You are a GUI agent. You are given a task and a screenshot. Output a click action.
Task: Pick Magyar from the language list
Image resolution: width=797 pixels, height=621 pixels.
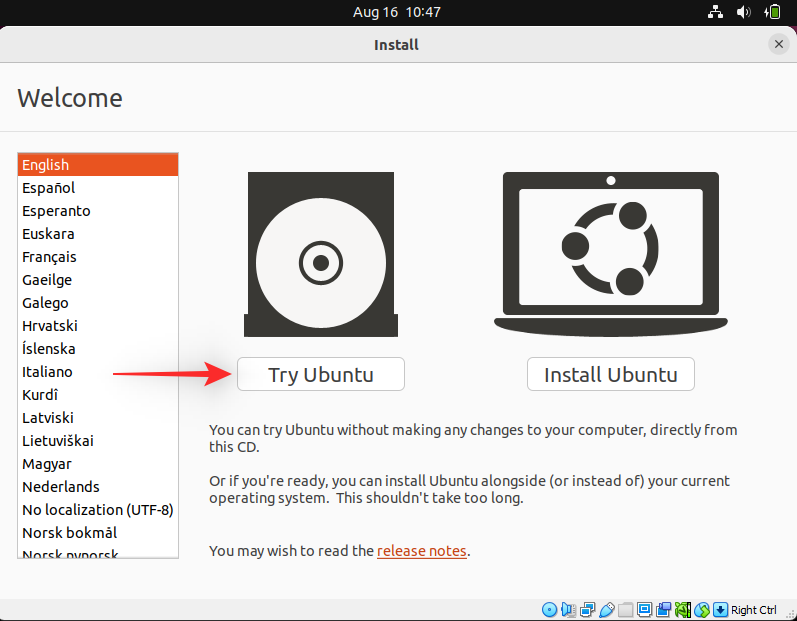coord(98,464)
